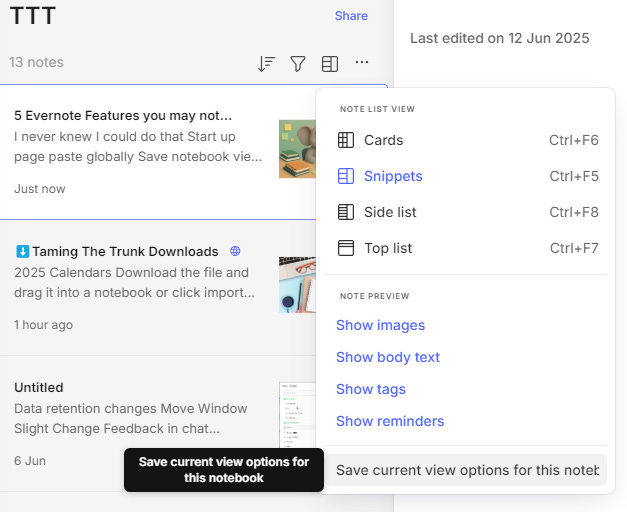Click the Ctrl+F5 shortcut label
This screenshot has height=512, width=627.
(574, 176)
